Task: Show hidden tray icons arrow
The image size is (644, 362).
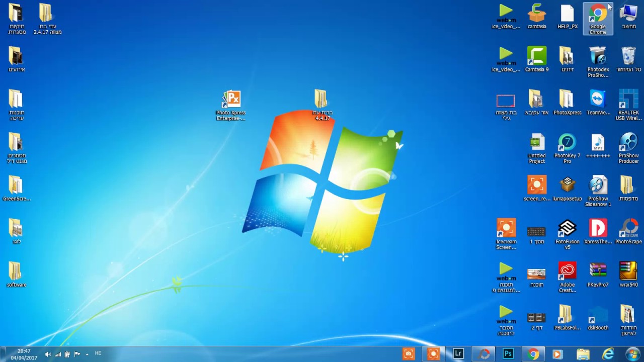Action: pos(87,354)
